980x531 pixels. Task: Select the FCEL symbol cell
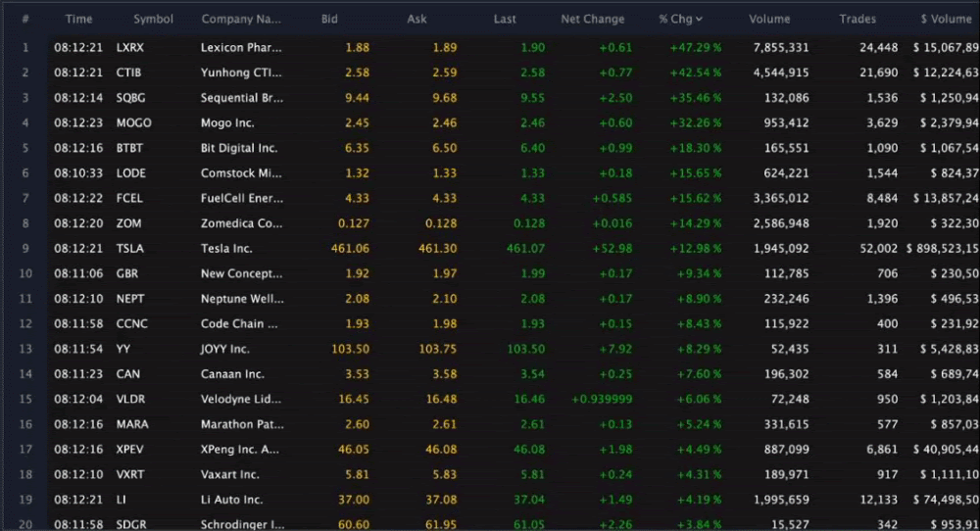(x=129, y=198)
